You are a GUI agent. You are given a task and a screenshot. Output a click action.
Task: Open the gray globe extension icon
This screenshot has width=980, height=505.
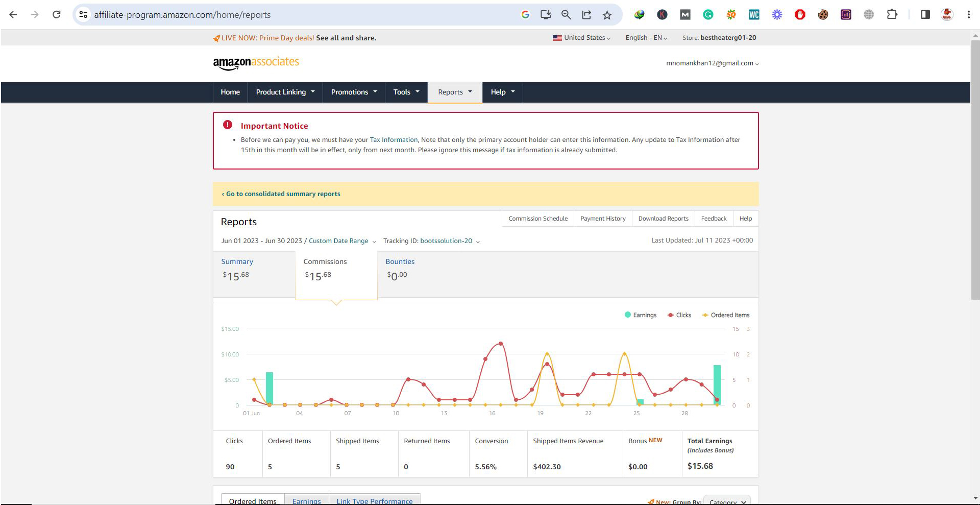pyautogui.click(x=869, y=15)
